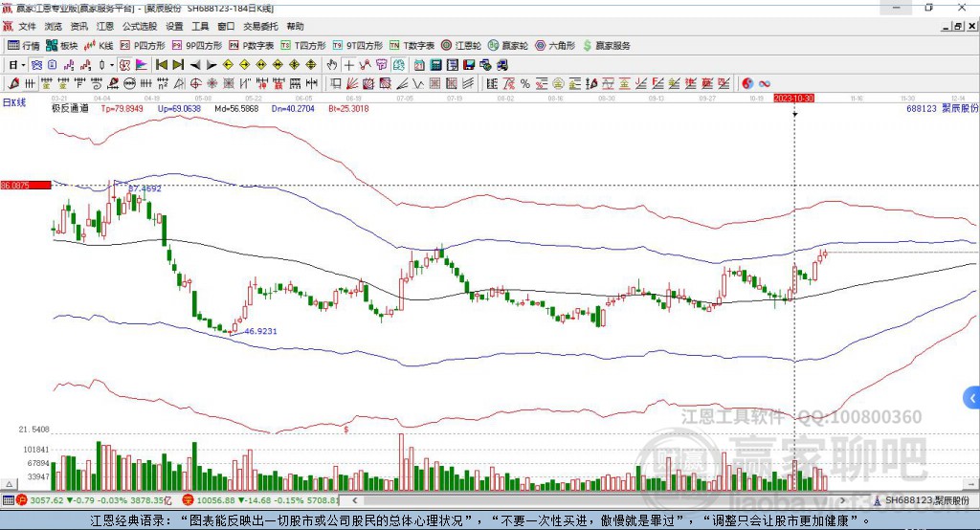Open the 工具 menu
Viewport: 980px width, 530px height.
[x=200, y=26]
